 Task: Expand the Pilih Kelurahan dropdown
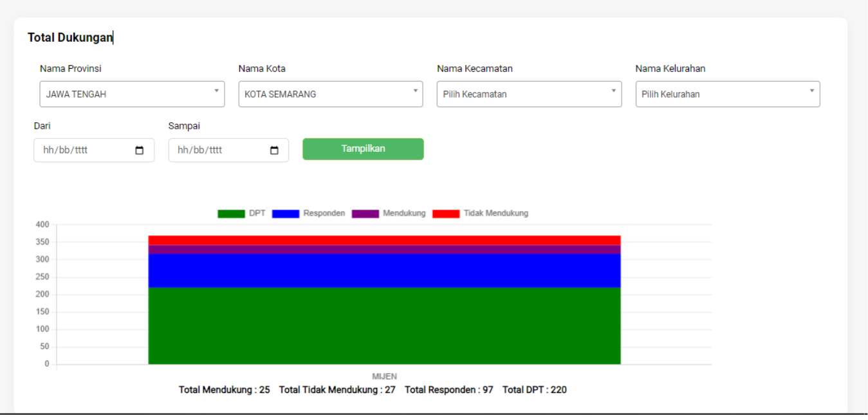[x=727, y=94]
